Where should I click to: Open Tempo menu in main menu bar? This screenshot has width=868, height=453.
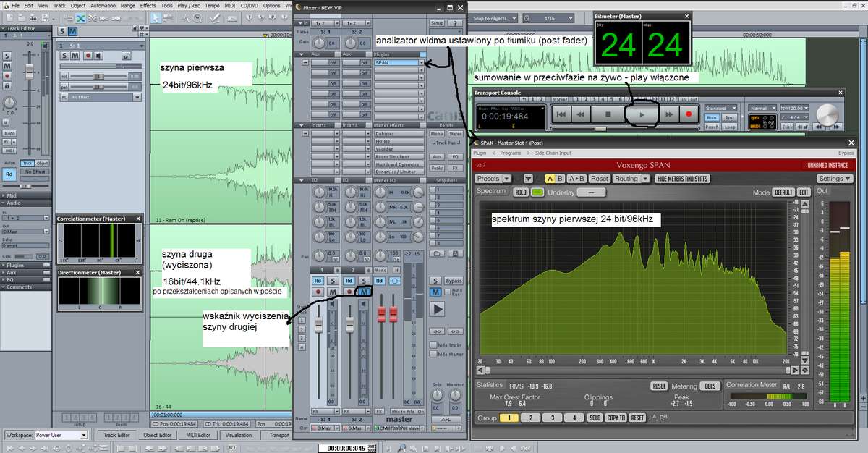(212, 5)
